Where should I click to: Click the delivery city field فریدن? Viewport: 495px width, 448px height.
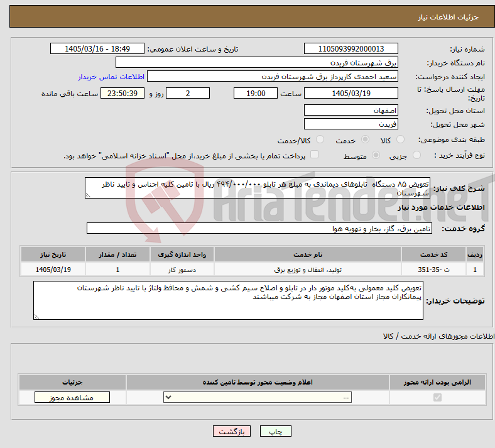point(351,124)
